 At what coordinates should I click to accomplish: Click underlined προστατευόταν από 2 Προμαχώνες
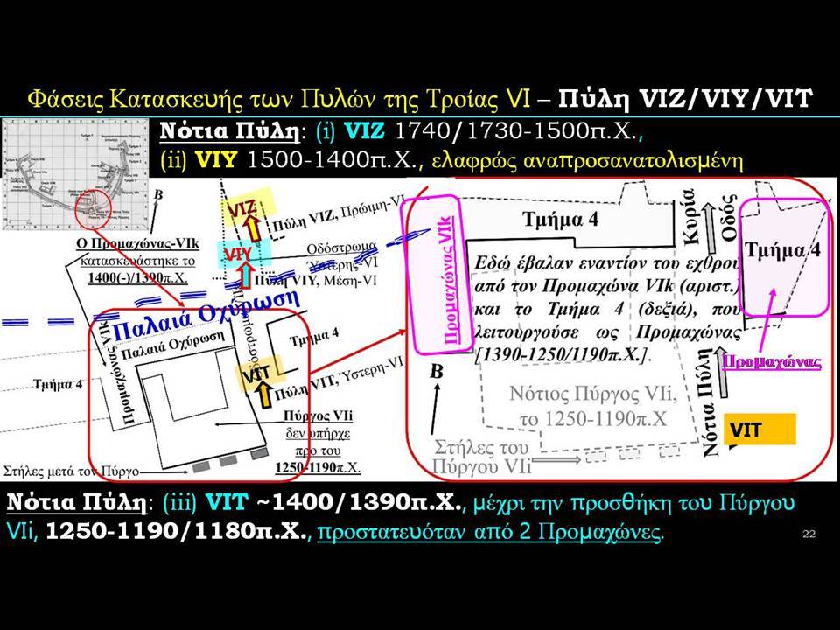pyautogui.click(x=488, y=533)
